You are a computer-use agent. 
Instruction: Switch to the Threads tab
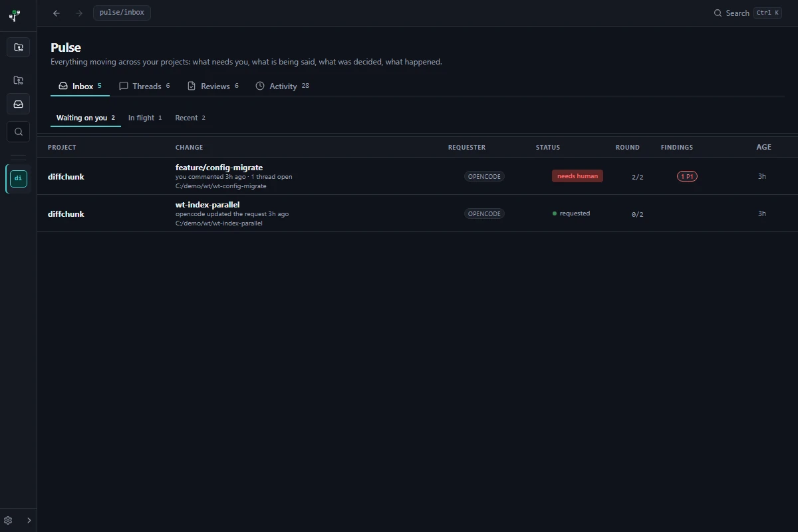pos(144,86)
